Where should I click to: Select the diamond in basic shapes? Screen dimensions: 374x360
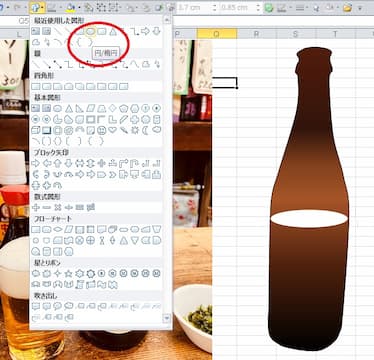point(113,109)
